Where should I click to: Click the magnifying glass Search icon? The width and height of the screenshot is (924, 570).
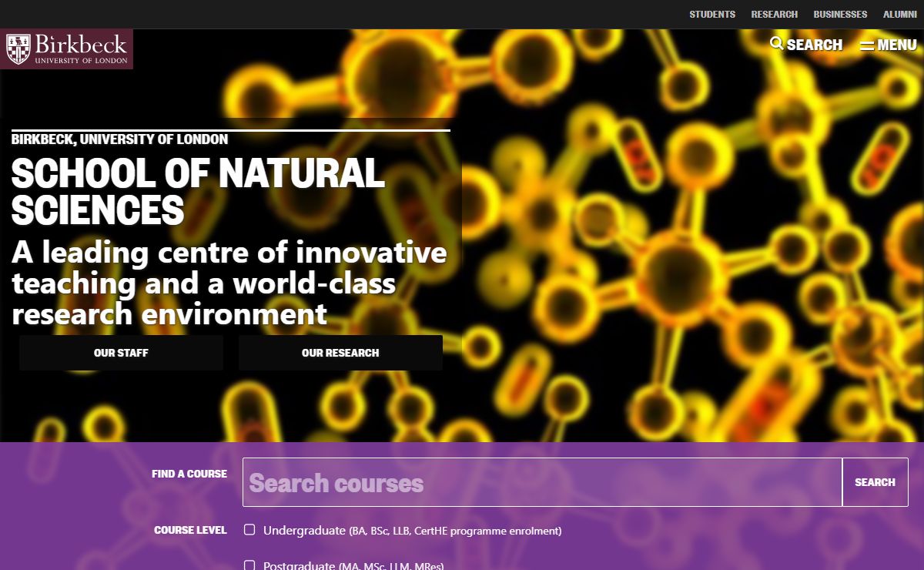coord(777,44)
